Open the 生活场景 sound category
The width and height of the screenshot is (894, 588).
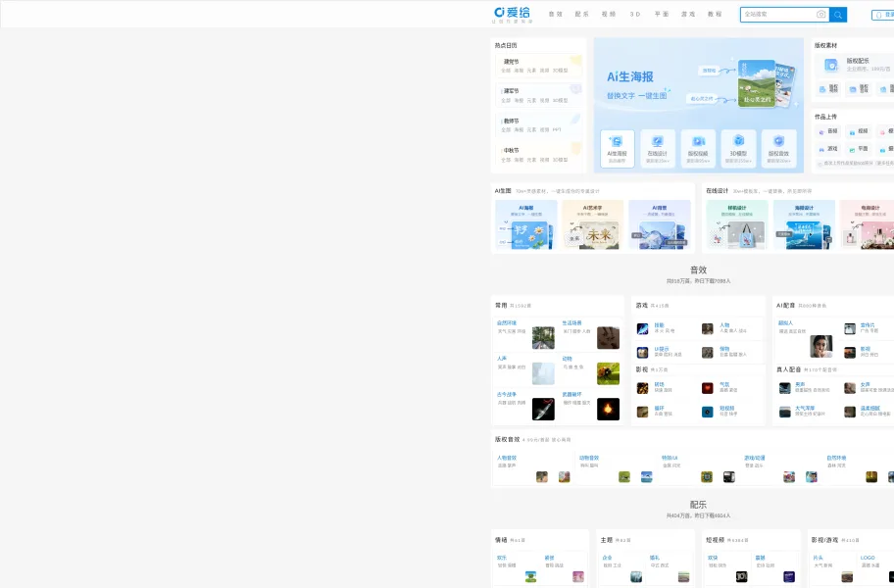tap(571, 323)
